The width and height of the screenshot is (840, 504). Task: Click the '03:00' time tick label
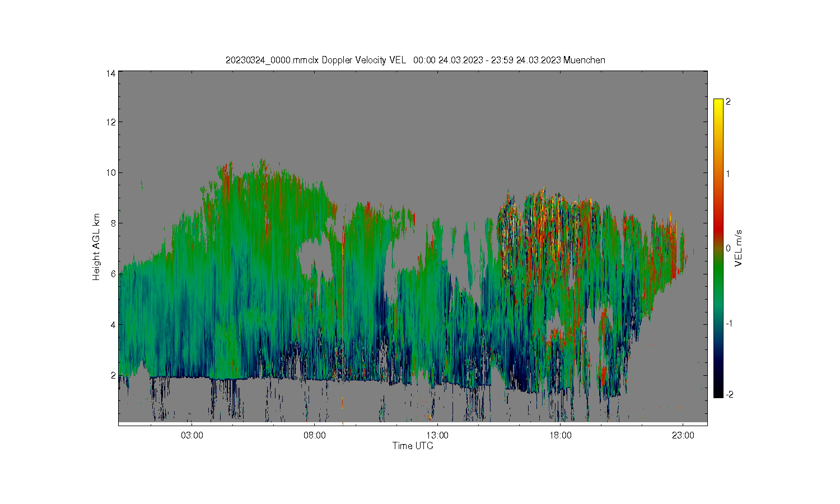click(x=192, y=435)
